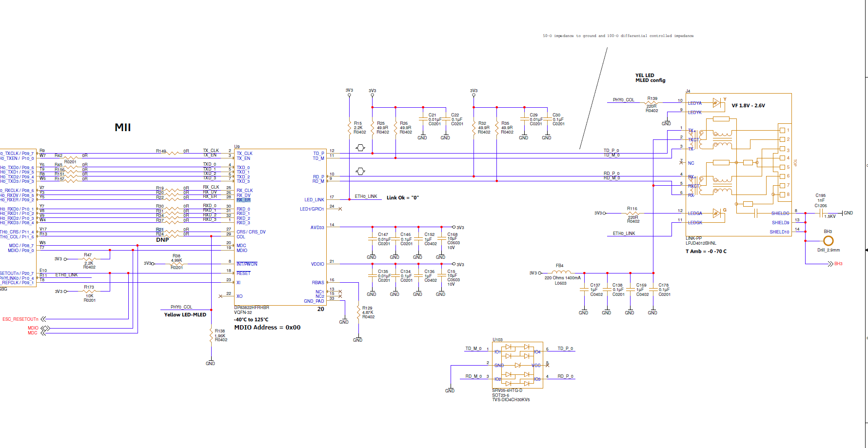Select the C168 10µF capacitor label

coord(454,241)
